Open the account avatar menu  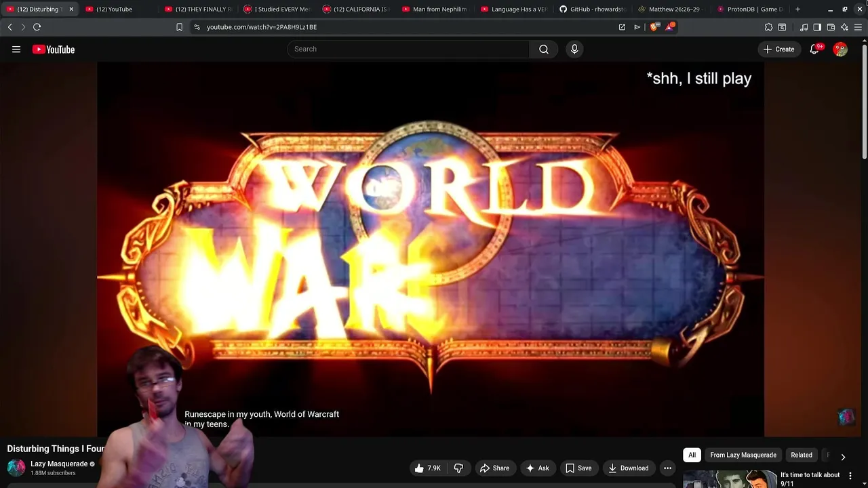[840, 49]
